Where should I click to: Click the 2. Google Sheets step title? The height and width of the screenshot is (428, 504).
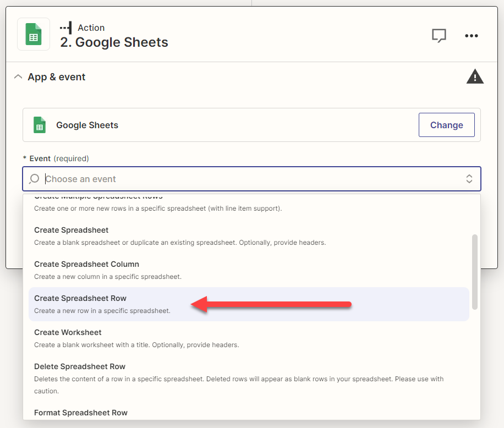114,42
